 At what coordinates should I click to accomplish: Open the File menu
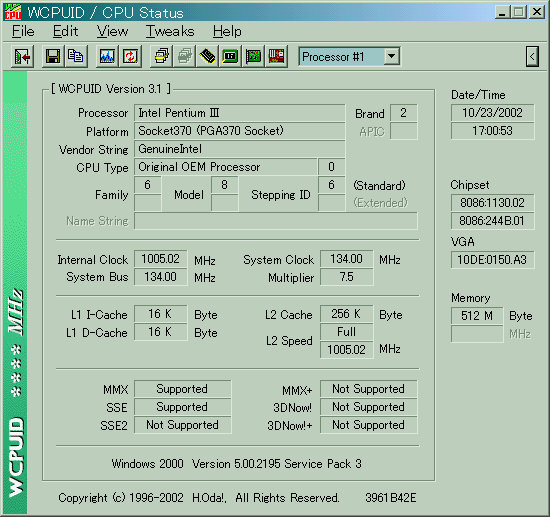(x=23, y=32)
